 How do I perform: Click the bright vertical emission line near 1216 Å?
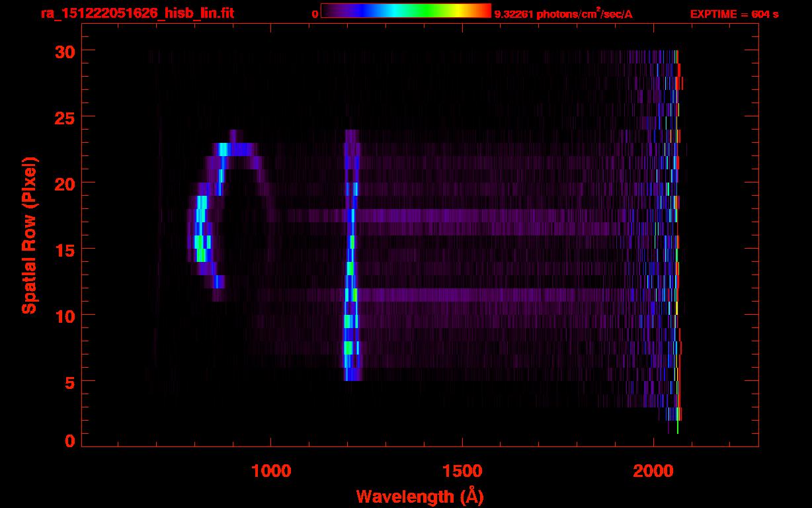click(351, 255)
